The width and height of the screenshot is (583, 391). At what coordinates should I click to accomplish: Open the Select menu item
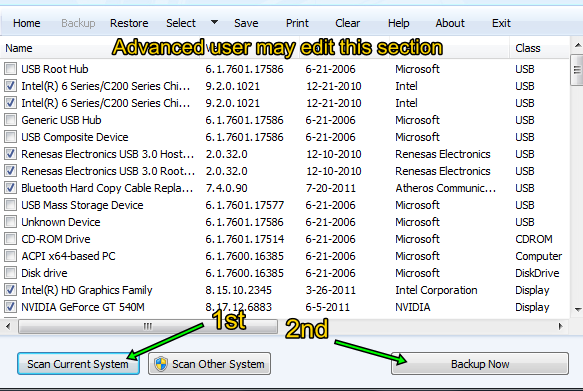[181, 23]
